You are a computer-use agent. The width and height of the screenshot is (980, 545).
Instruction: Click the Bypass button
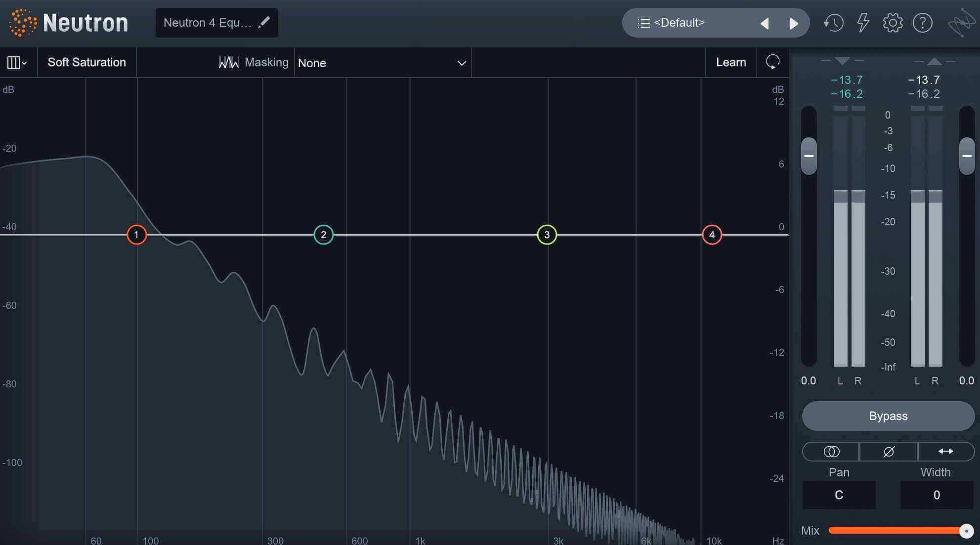click(x=888, y=416)
